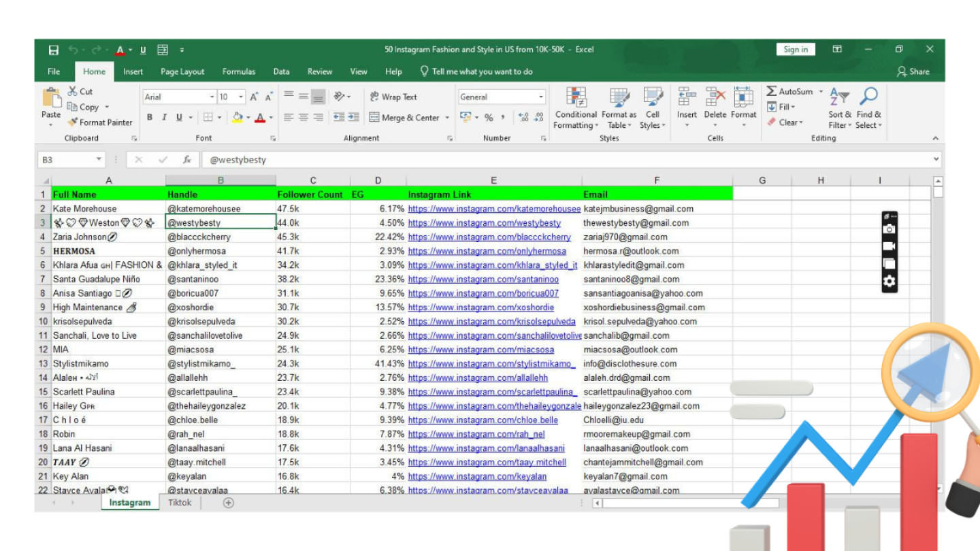The image size is (980, 551).
Task: Align cell text to the left
Action: coord(289,118)
